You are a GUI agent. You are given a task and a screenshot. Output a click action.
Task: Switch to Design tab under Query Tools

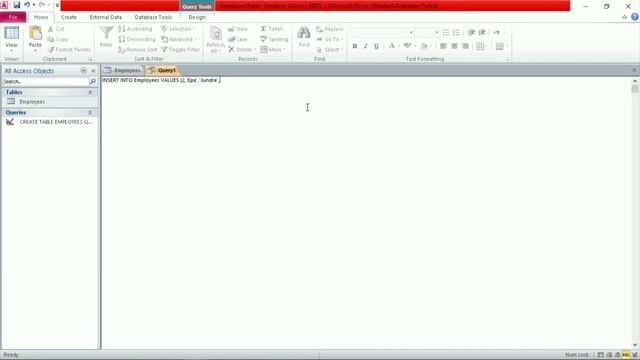(x=197, y=17)
